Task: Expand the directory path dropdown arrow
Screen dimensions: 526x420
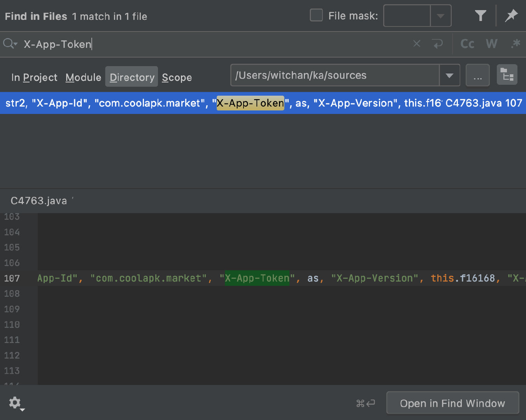Action: pos(449,75)
